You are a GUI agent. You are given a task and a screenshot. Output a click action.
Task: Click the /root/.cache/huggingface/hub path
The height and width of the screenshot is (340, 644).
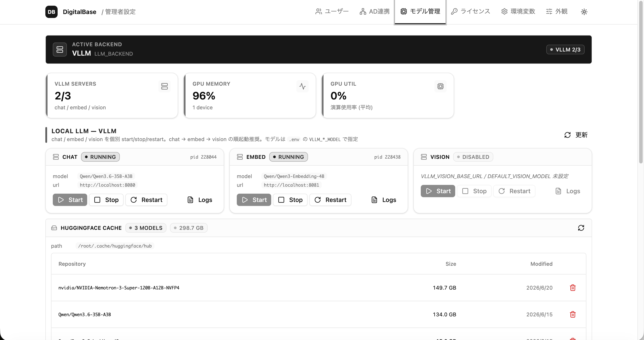tap(115, 246)
